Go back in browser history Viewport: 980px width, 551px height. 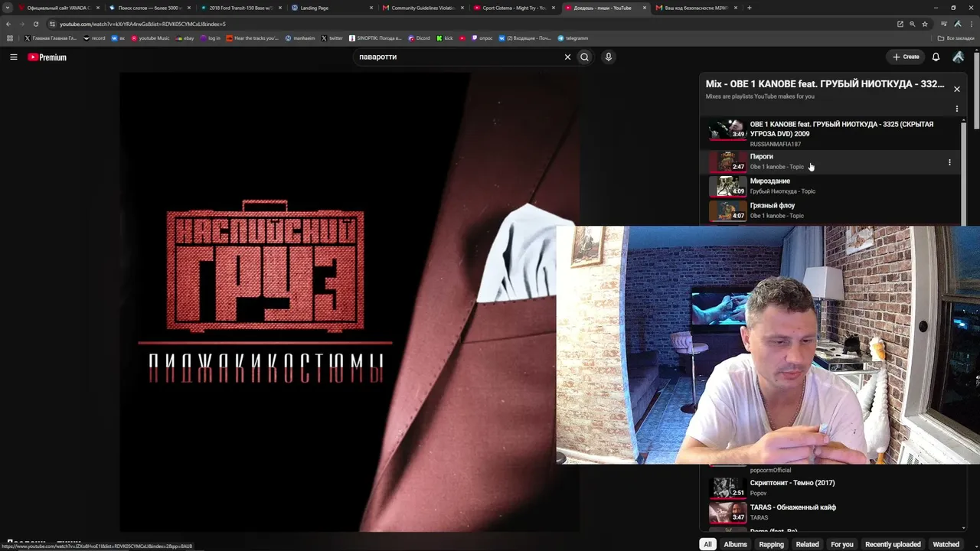[8, 24]
